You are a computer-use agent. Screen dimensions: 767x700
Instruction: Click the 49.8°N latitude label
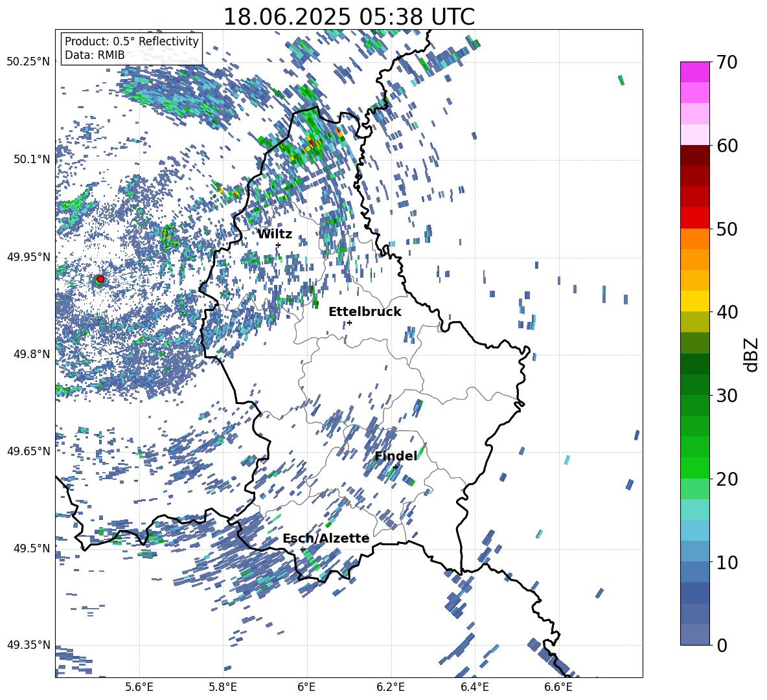(31, 354)
